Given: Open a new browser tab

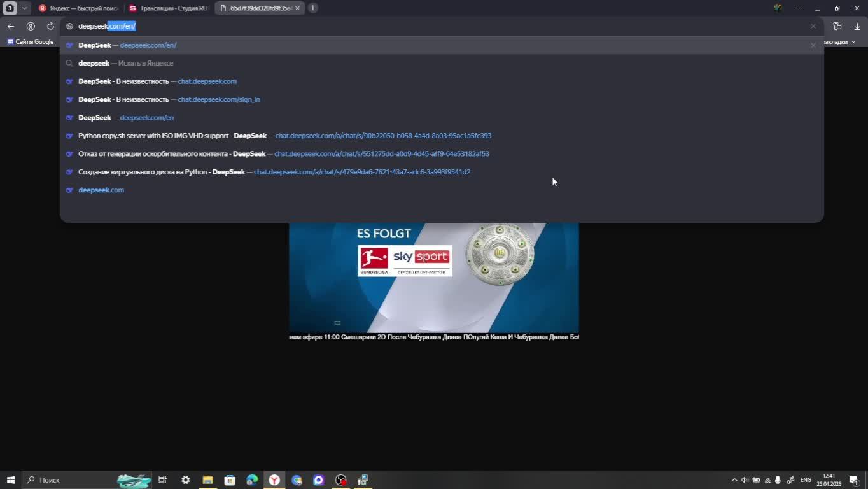Looking at the screenshot, I should [x=312, y=8].
